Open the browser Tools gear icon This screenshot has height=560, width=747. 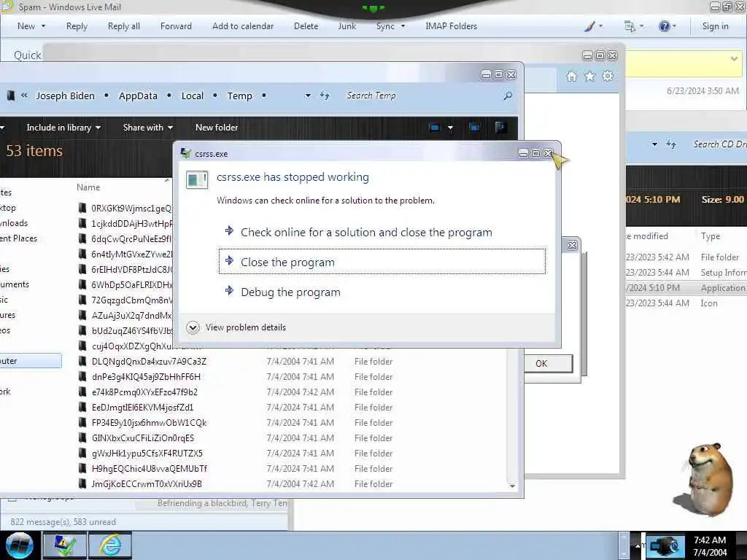click(608, 76)
